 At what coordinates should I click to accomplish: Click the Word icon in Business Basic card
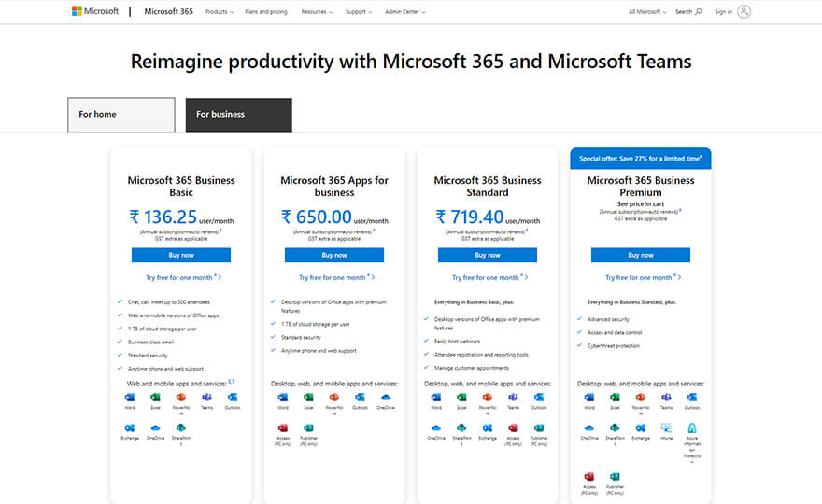pos(130,398)
